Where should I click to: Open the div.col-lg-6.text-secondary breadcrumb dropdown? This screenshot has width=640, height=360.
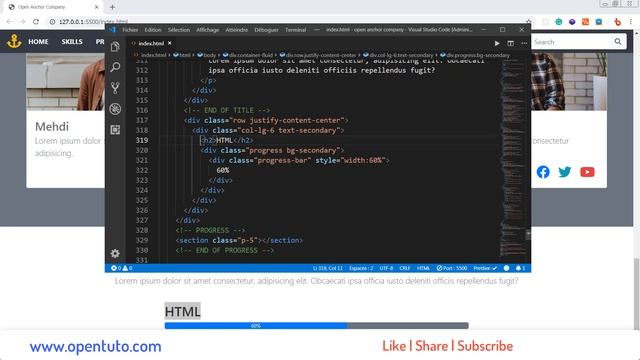click(398, 55)
